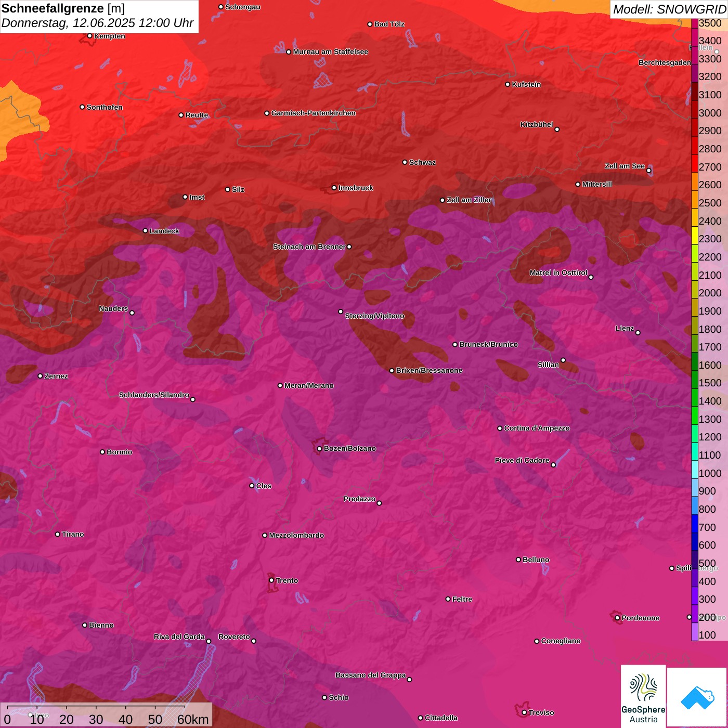728x728 pixels.
Task: Click the 'Bad Tölz' label
Action: (x=389, y=24)
